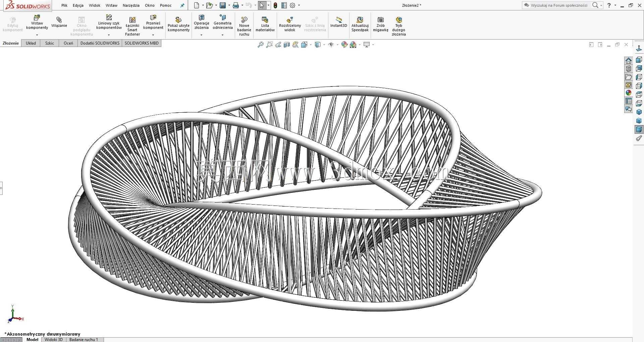Open the Widoki 3D bottom tab
Viewport: 644px width, 342px height.
pyautogui.click(x=54, y=340)
